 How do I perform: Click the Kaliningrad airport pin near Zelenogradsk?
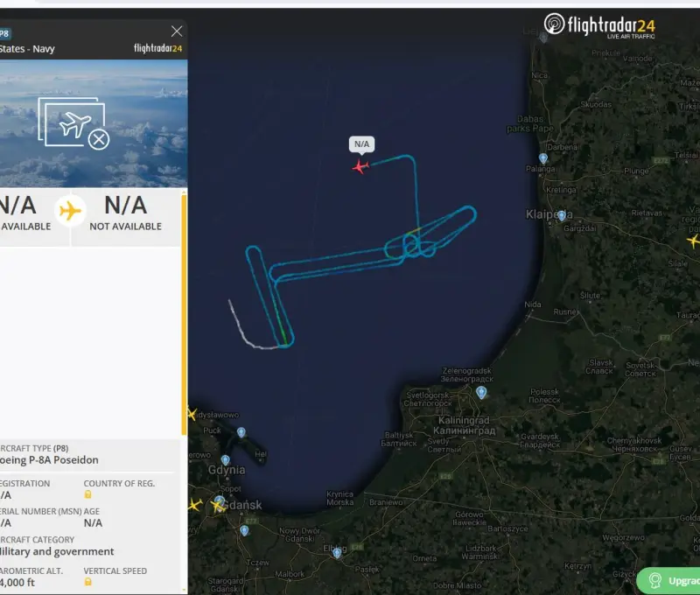(x=481, y=393)
